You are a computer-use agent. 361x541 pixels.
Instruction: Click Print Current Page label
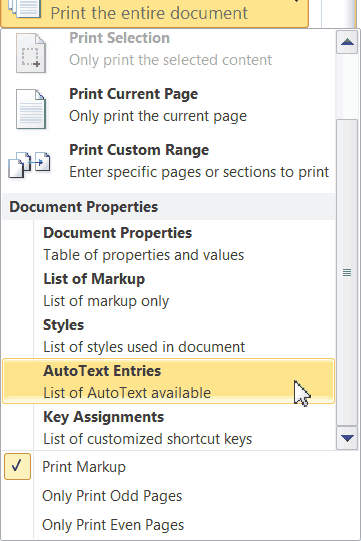[x=134, y=94]
